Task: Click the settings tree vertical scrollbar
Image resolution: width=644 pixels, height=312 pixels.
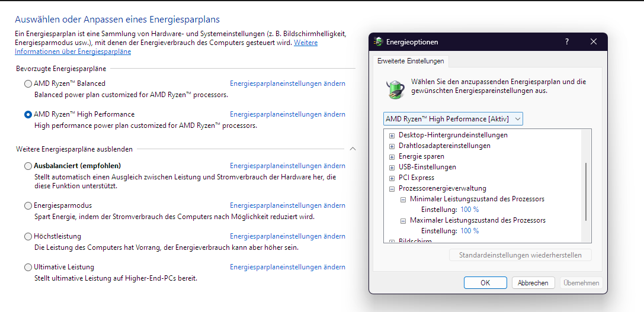Action: tap(586, 192)
